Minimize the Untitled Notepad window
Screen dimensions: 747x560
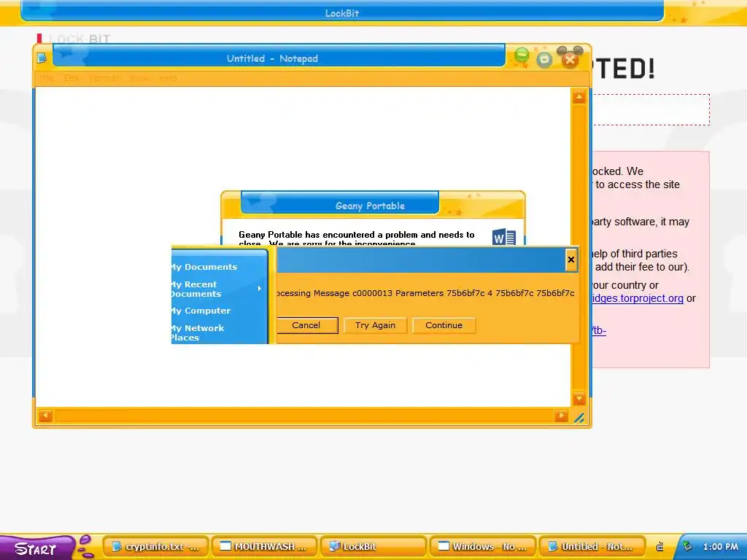(522, 56)
